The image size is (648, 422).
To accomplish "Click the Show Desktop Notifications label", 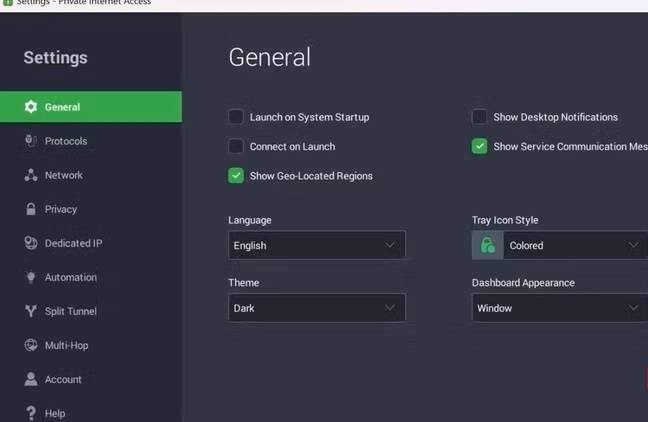I will 555,117.
